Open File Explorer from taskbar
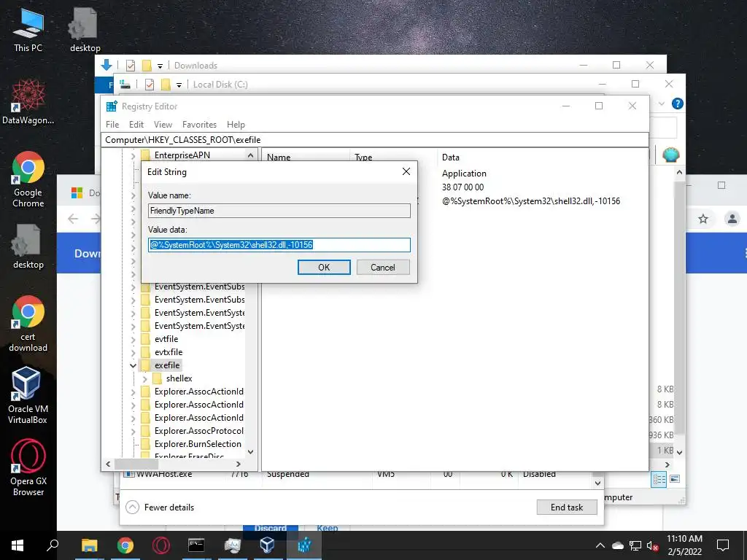This screenshot has width=747, height=560. coord(89,545)
